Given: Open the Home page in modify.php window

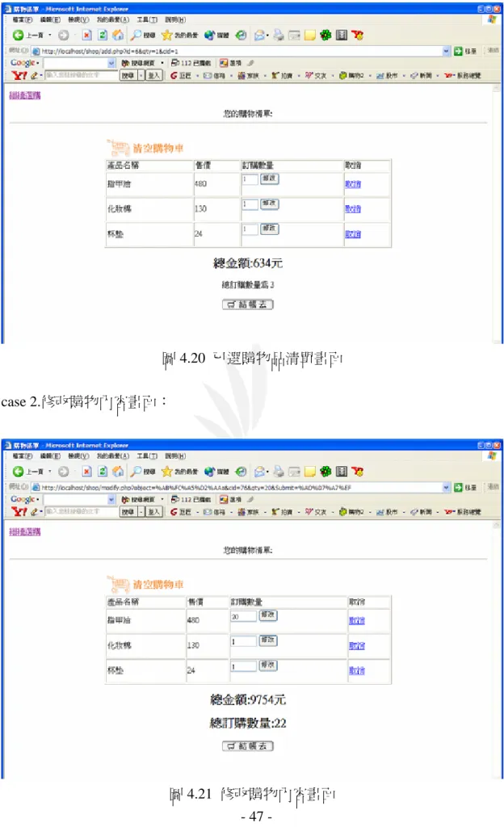Looking at the screenshot, I should 118,471.
